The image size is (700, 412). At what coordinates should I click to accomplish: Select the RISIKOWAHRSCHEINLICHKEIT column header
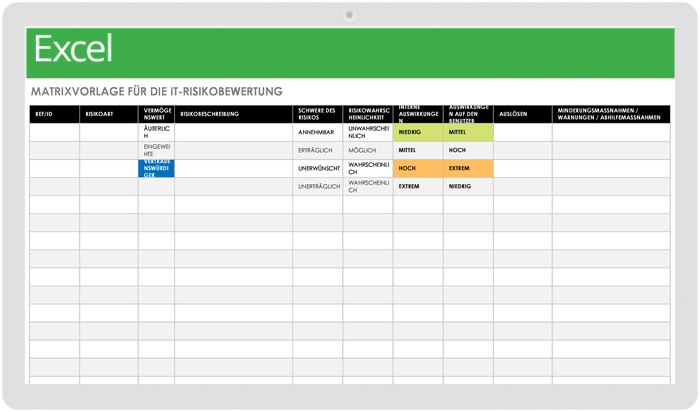coord(368,114)
